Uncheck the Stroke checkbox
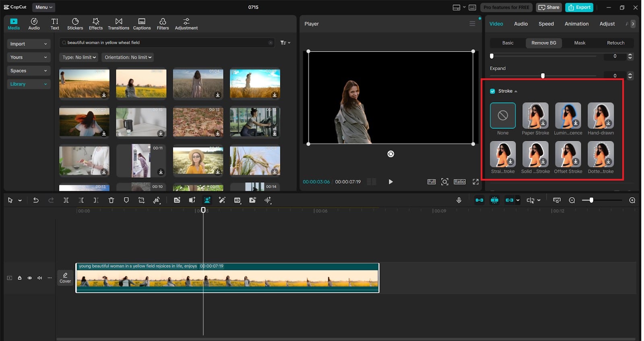 (492, 91)
